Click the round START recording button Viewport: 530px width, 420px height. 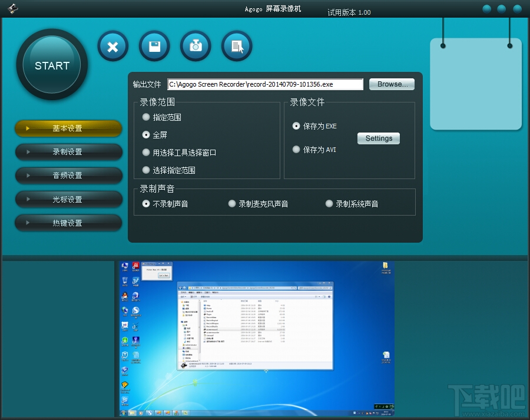pyautogui.click(x=52, y=65)
